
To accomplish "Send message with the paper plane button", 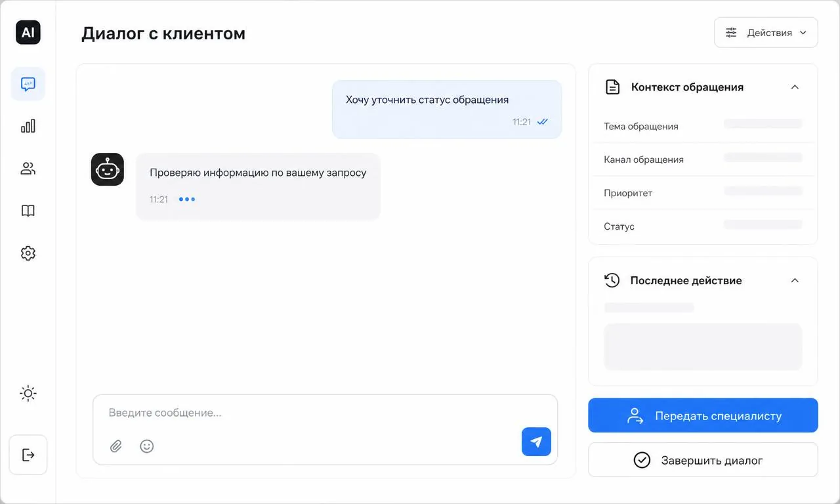I will click(536, 442).
